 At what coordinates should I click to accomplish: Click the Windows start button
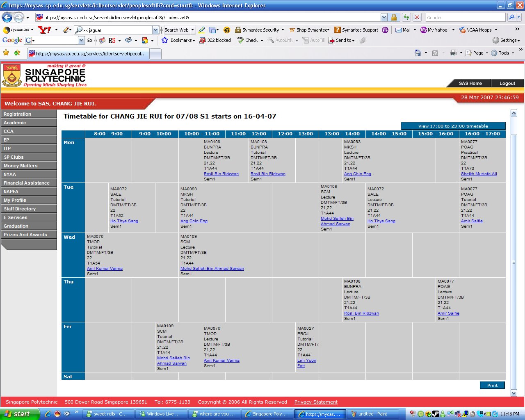[x=20, y=414]
